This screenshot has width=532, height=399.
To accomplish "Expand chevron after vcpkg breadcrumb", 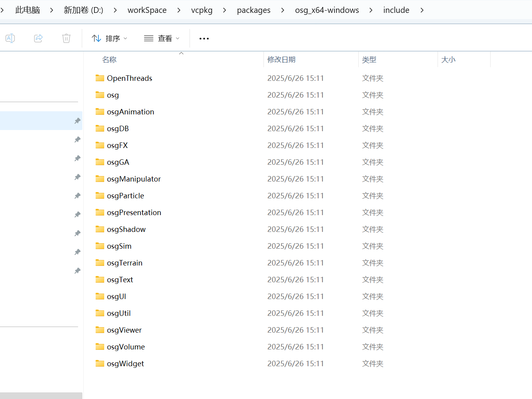I will [224, 10].
